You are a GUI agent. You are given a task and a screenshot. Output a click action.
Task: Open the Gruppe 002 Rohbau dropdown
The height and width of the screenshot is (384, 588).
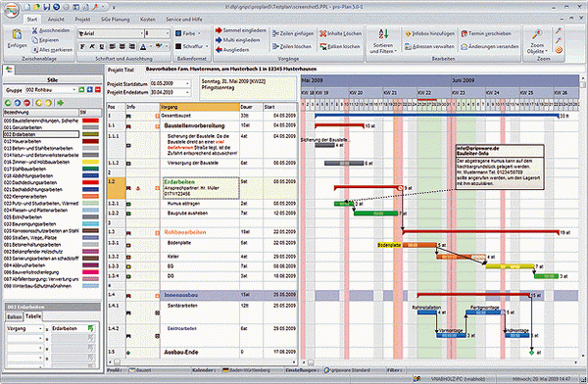(50, 90)
